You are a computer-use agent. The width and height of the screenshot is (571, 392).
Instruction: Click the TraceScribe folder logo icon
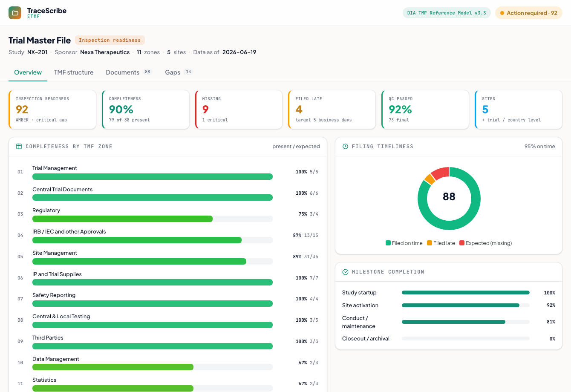[15, 13]
